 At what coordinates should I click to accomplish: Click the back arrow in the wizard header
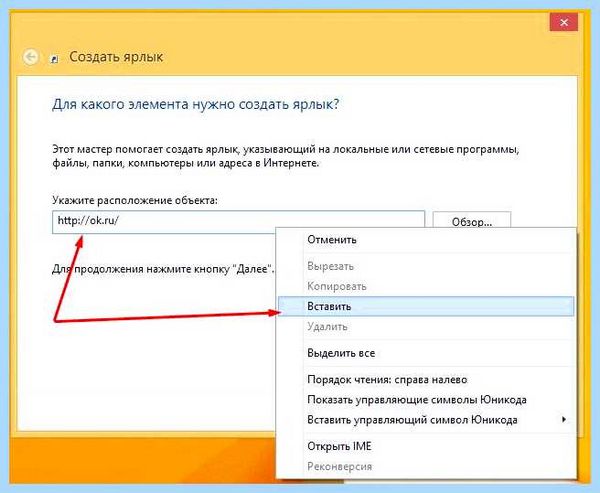(x=30, y=57)
